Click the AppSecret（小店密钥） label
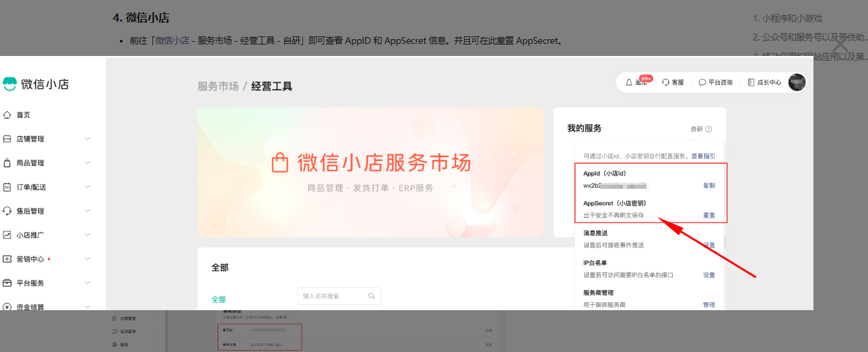This screenshot has height=352, width=868. pyautogui.click(x=615, y=203)
